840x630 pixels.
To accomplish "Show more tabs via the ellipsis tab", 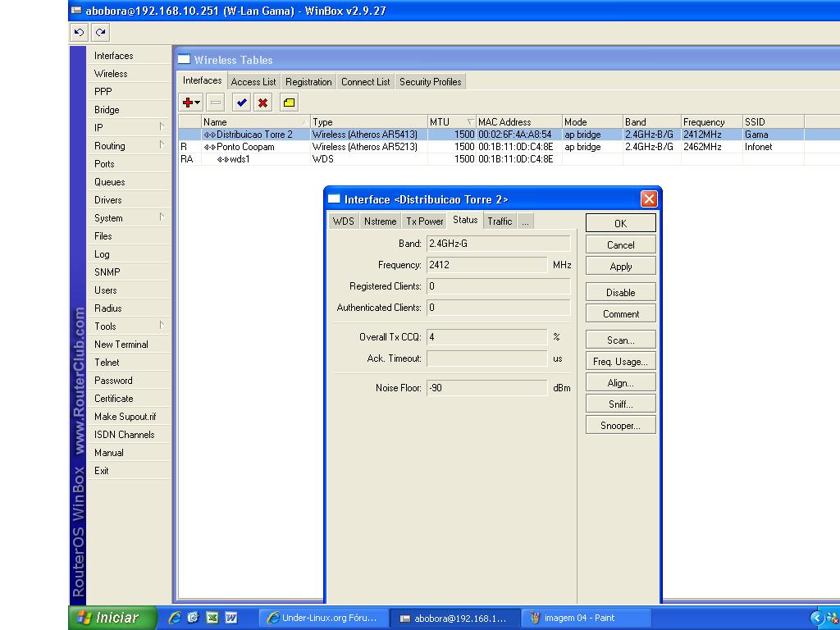I will click(x=525, y=221).
